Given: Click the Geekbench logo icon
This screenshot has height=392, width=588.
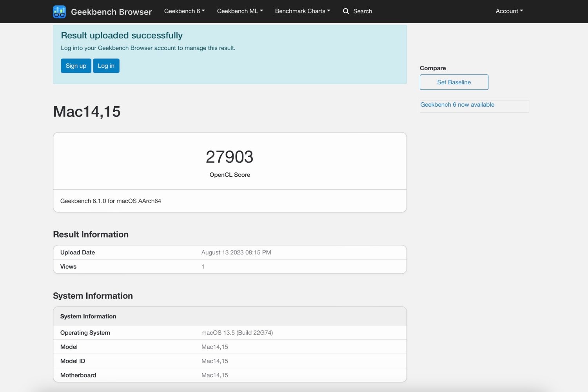Looking at the screenshot, I should point(60,12).
